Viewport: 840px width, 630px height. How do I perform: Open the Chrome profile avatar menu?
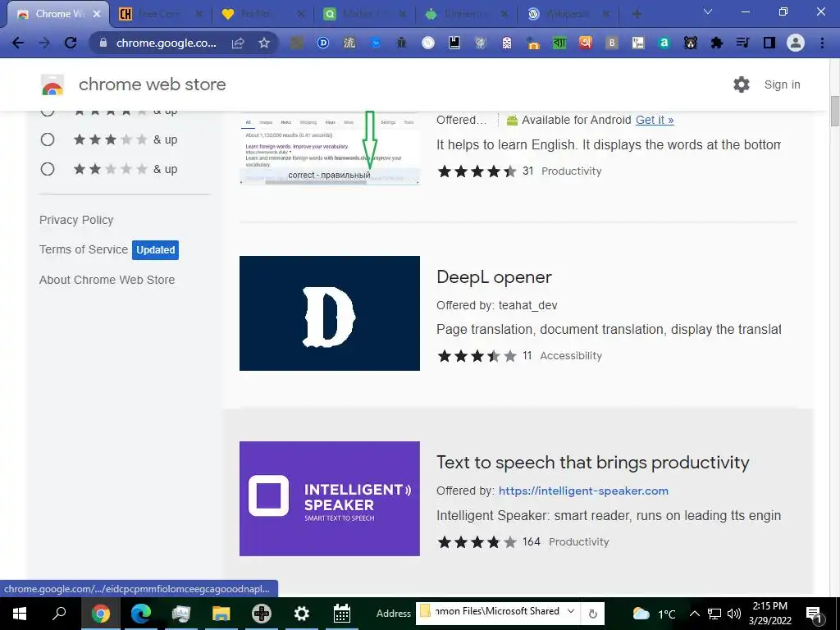point(796,43)
